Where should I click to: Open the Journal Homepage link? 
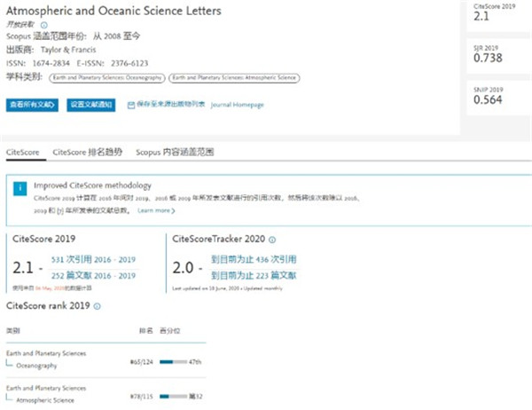237,105
